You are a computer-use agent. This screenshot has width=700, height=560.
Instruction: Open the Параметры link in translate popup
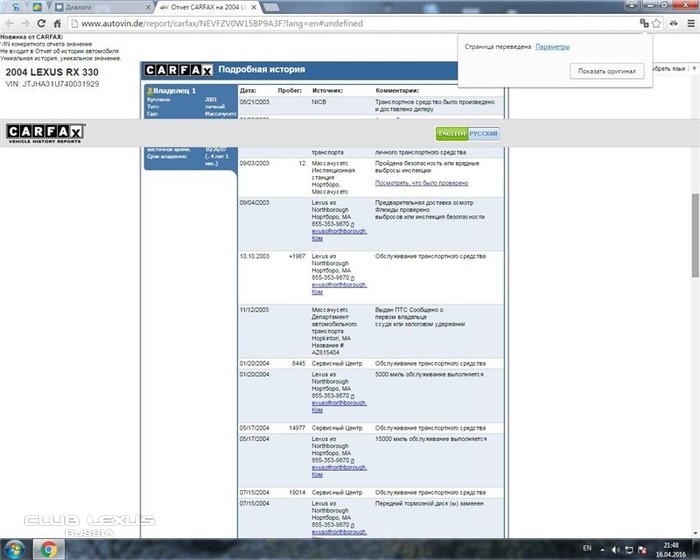pos(552,47)
